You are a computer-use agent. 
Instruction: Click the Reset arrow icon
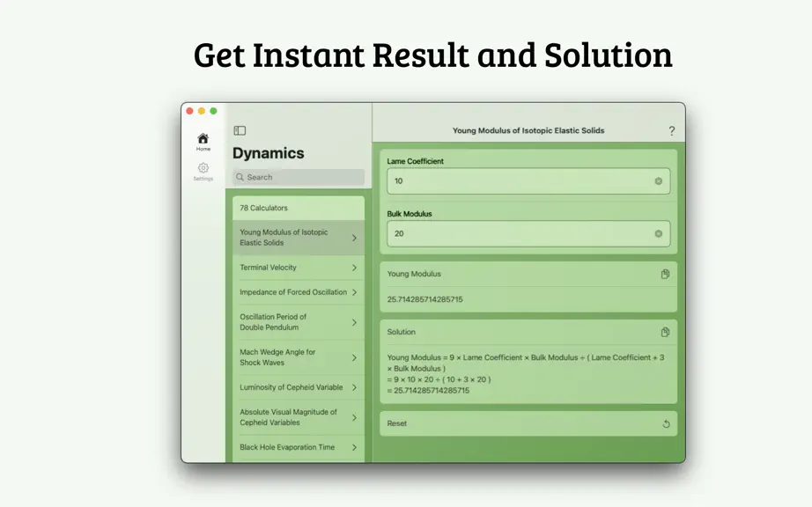tap(666, 423)
